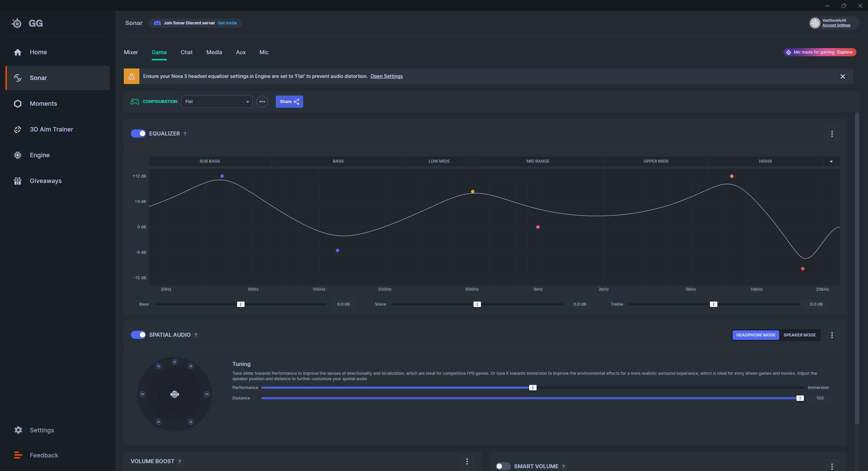868x471 pixels.
Task: Open Spatial Audio three-dot options
Action: (832, 335)
